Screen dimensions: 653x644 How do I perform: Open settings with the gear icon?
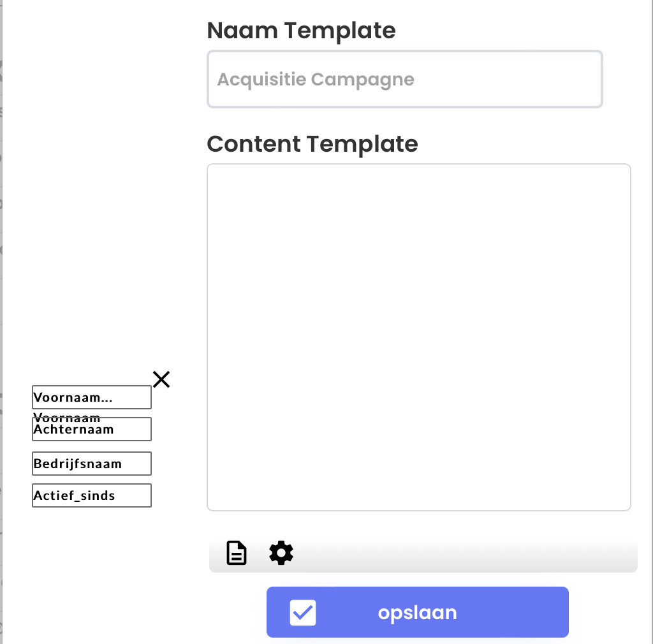click(x=281, y=553)
